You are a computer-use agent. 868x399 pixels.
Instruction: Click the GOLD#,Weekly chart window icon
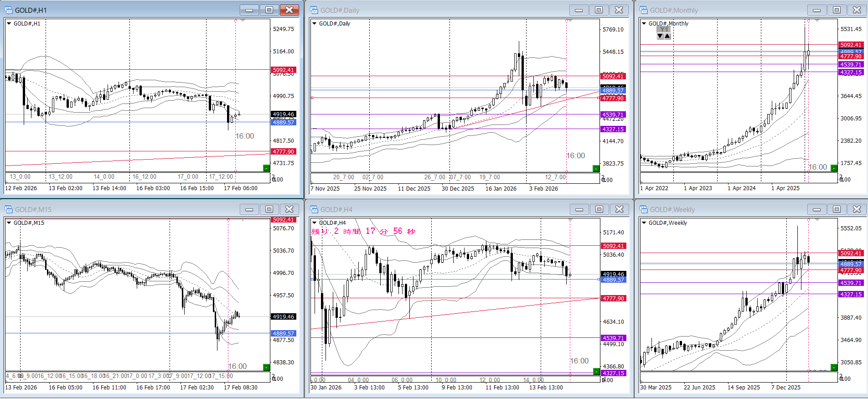point(644,209)
